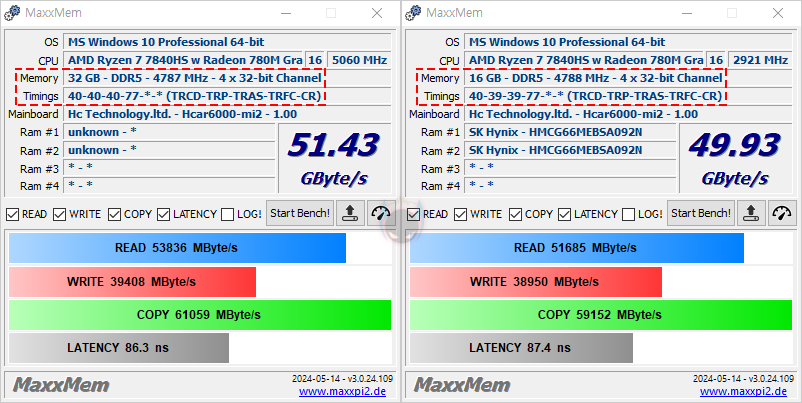Screen dimensions: 802x403
Task: Click Ram #1 SK Hynix field in right window
Action: pyautogui.click(x=571, y=132)
